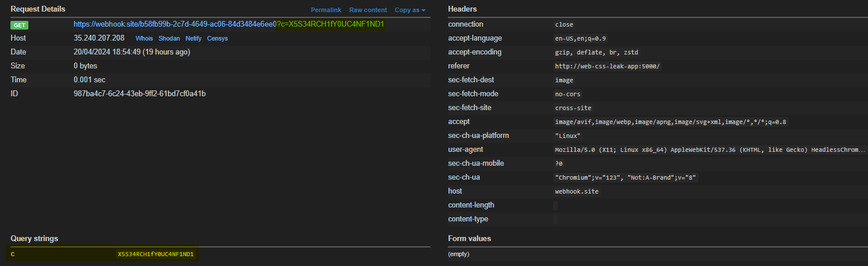Click the green GET method badge

coord(20,25)
